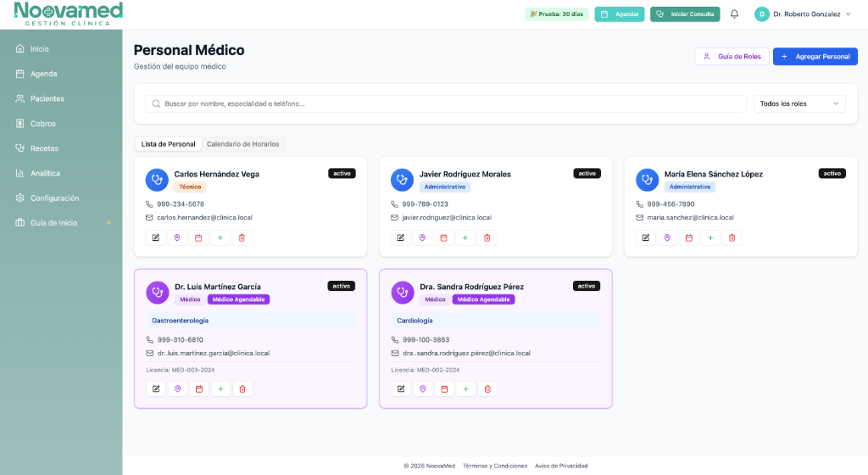Click the NoovaMed logo
Image resolution: width=868 pixels, height=475 pixels.
tap(68, 14)
